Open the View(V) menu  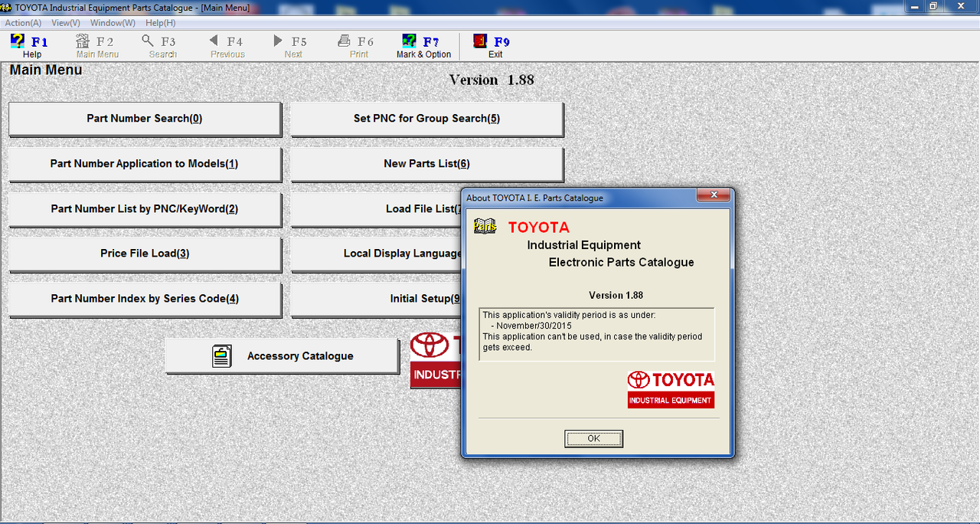66,23
